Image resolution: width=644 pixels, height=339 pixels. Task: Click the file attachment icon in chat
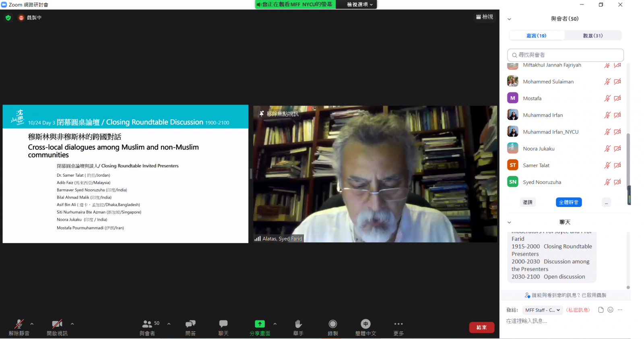(601, 310)
